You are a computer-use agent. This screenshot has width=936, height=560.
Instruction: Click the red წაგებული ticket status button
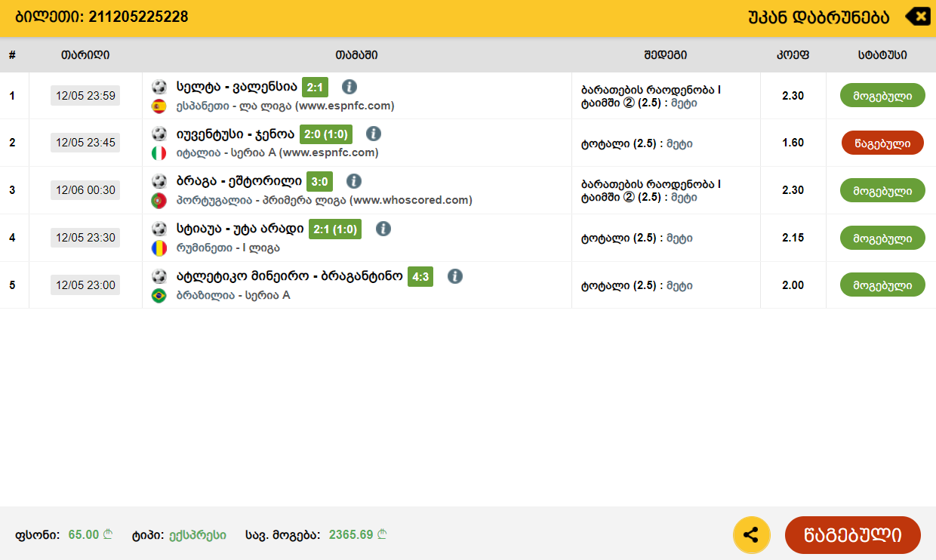pos(853,535)
